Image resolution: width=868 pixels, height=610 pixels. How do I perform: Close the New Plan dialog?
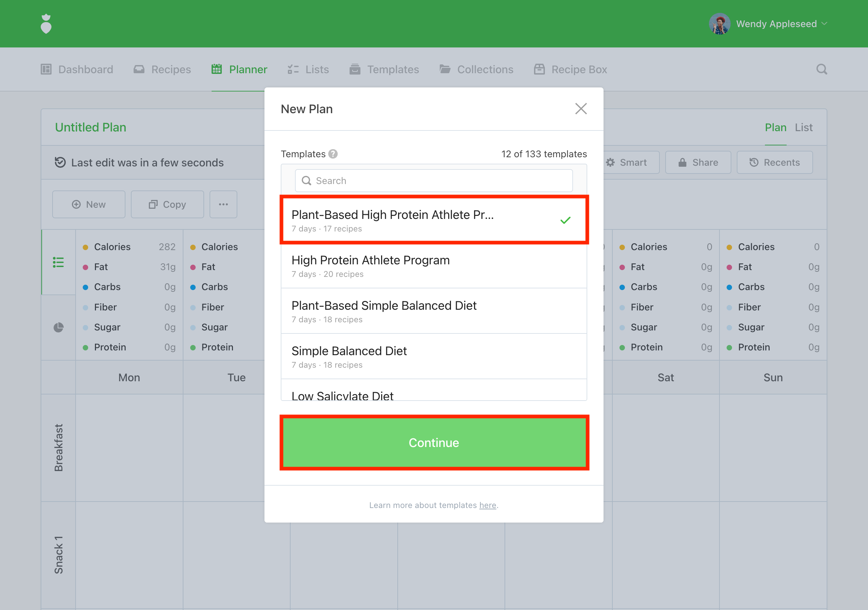tap(581, 109)
